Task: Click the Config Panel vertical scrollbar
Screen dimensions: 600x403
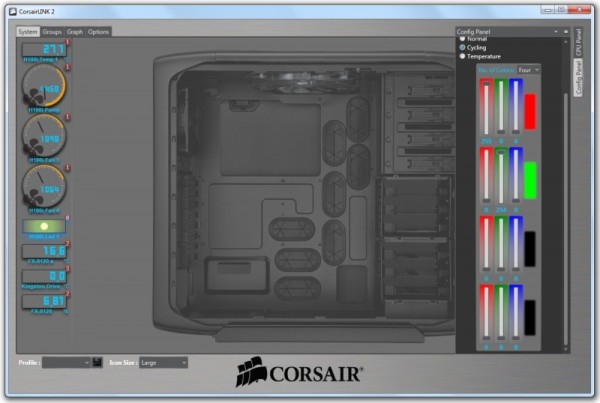Action: tap(566, 218)
